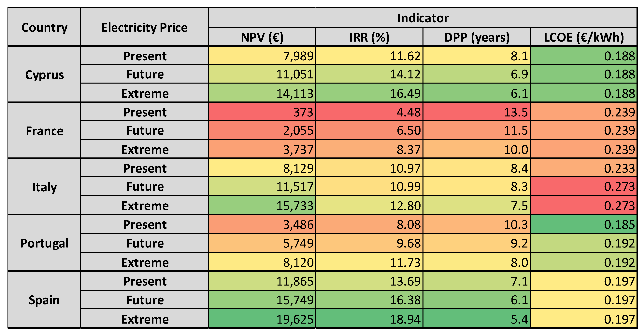
Task: Click the Country column header
Action: (44, 27)
